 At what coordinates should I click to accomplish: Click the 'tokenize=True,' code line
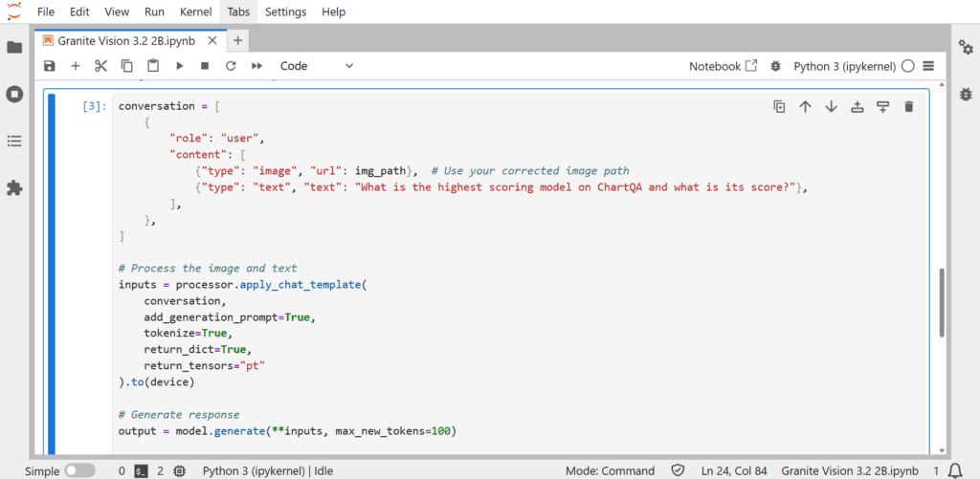click(189, 334)
